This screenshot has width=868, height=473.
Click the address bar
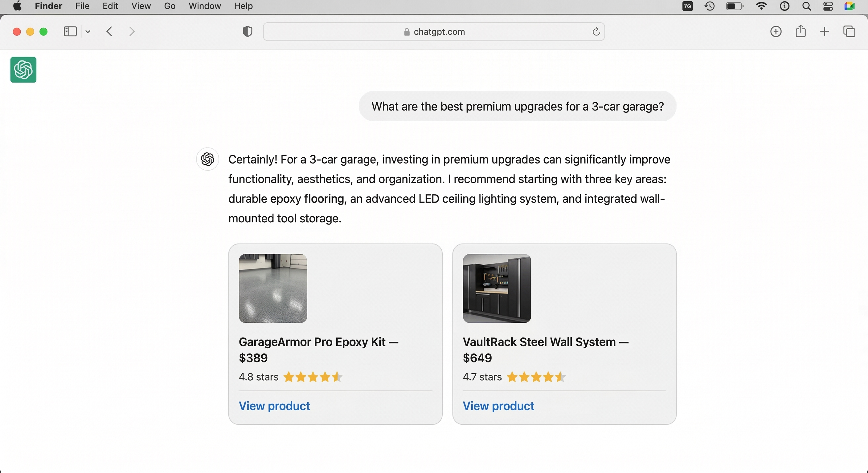434,31
